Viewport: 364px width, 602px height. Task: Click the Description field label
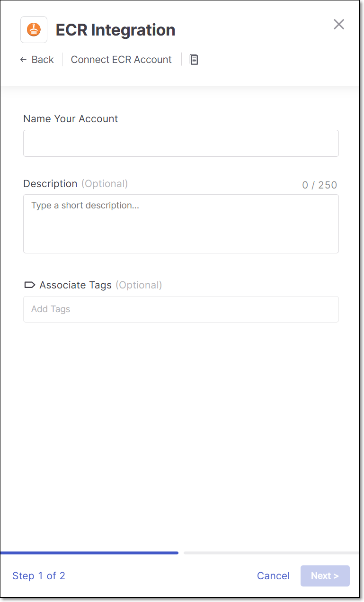coord(50,184)
